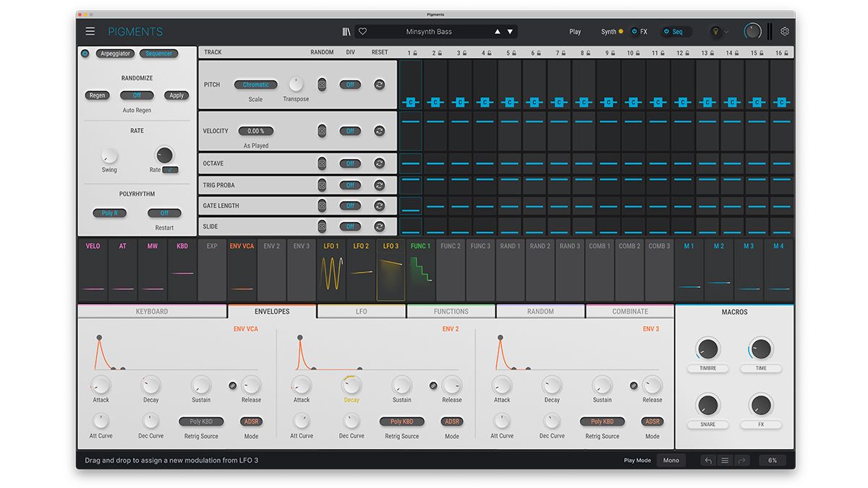Expand the chevron next to lightbulb

pos(726,32)
